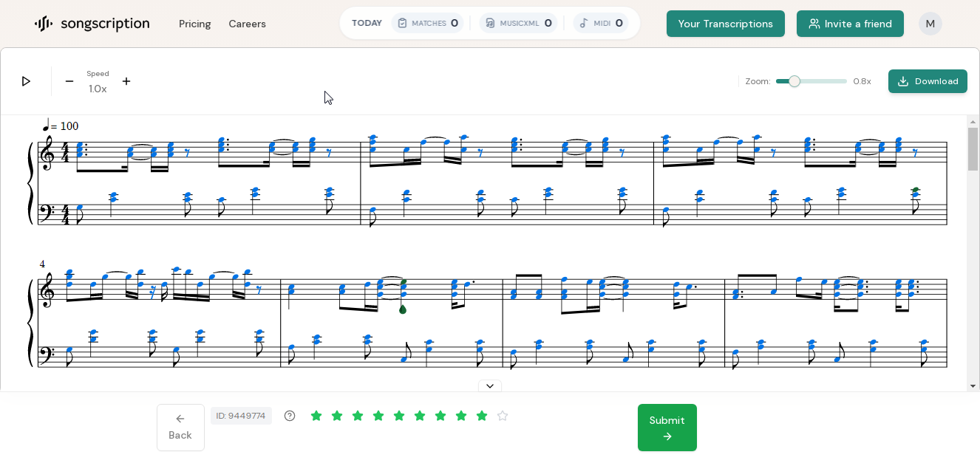Click the Songscription logo
Image resolution: width=980 pixels, height=463 pixels.
(92, 24)
